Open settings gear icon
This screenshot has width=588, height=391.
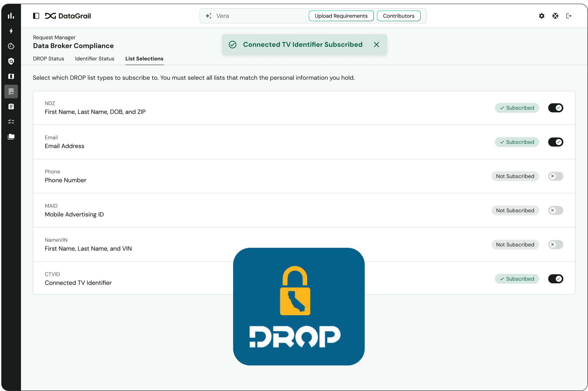[542, 16]
